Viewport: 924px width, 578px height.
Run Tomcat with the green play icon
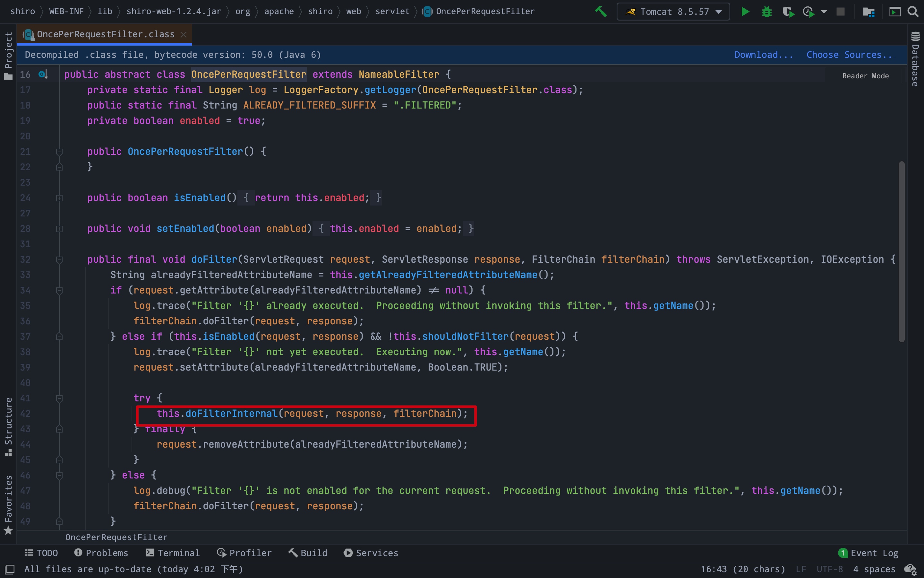point(745,12)
